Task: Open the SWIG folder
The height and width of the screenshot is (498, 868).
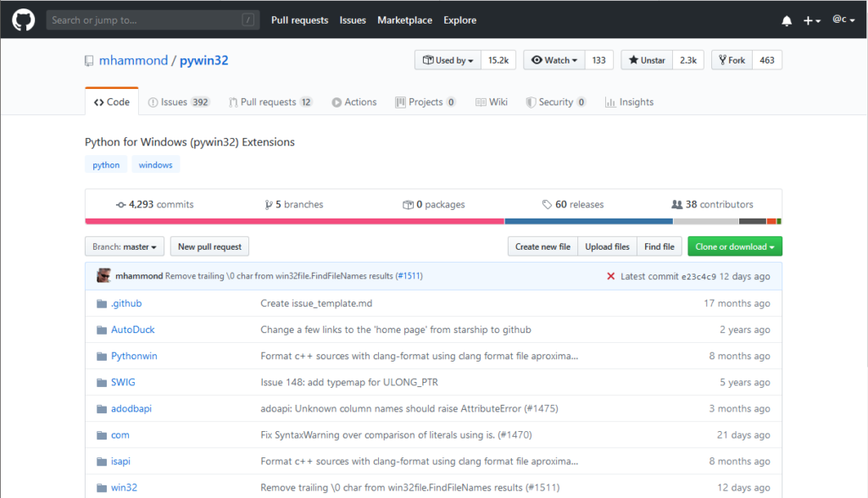Action: point(123,382)
